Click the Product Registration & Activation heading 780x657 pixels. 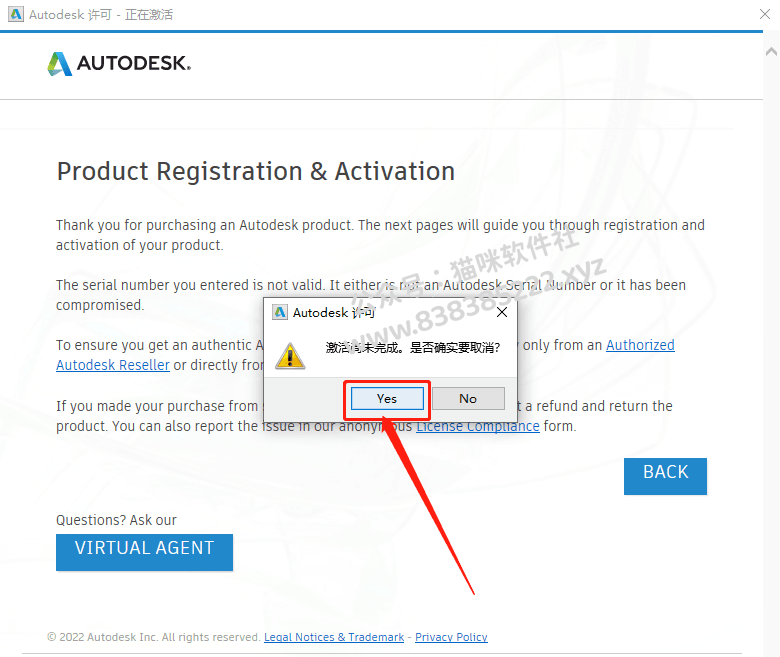pos(256,172)
